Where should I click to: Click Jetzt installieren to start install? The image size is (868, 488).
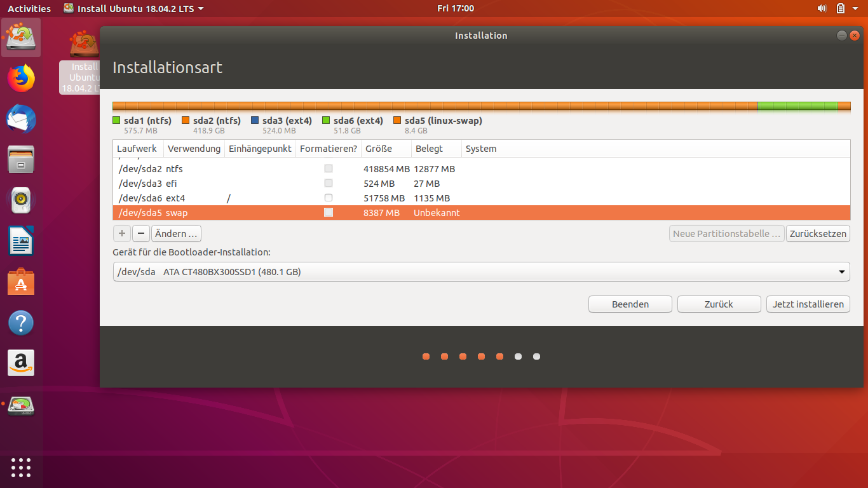point(808,304)
